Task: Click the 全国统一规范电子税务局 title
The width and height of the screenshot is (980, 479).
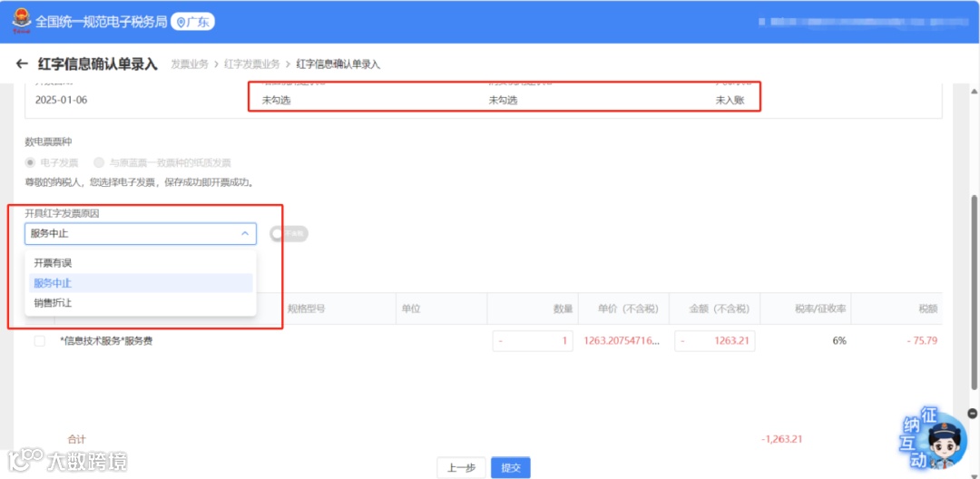Action: [102, 23]
